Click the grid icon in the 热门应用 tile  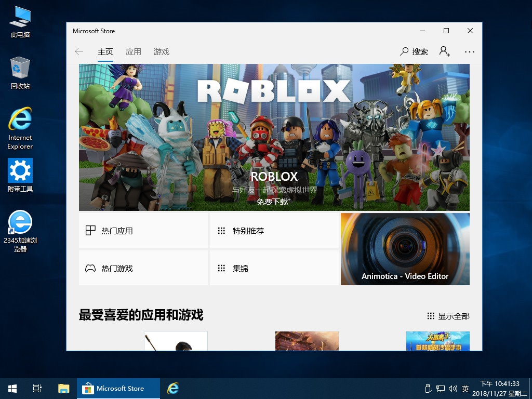pos(90,230)
